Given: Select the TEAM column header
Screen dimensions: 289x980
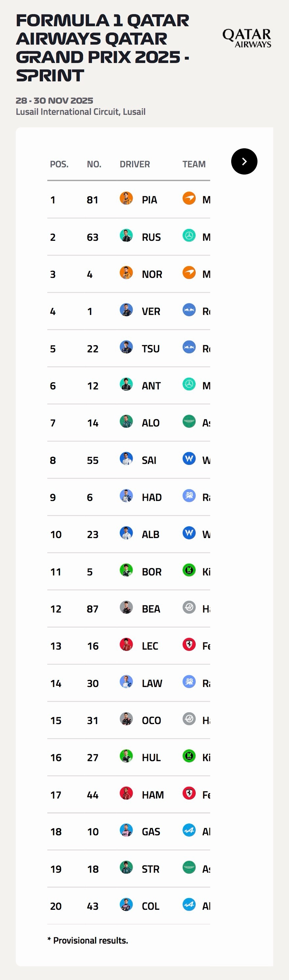Looking at the screenshot, I should click(x=194, y=164).
